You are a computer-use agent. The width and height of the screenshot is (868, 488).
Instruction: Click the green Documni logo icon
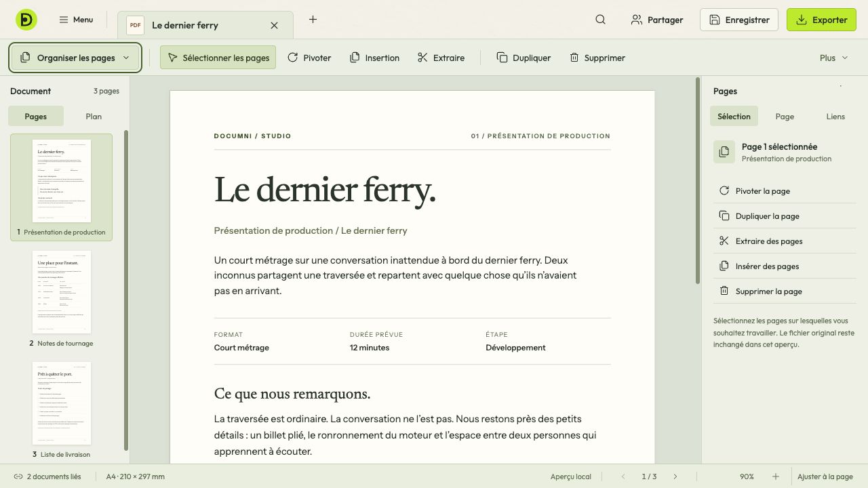[x=26, y=20]
